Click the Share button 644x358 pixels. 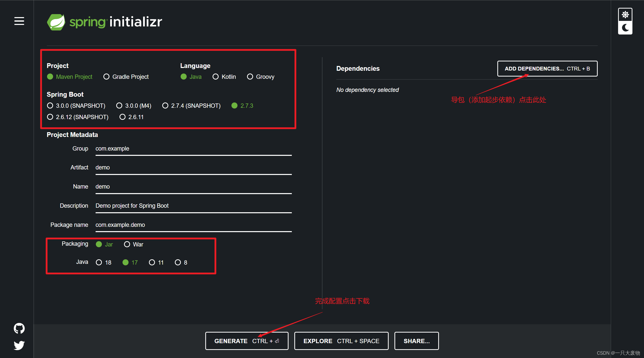click(417, 341)
